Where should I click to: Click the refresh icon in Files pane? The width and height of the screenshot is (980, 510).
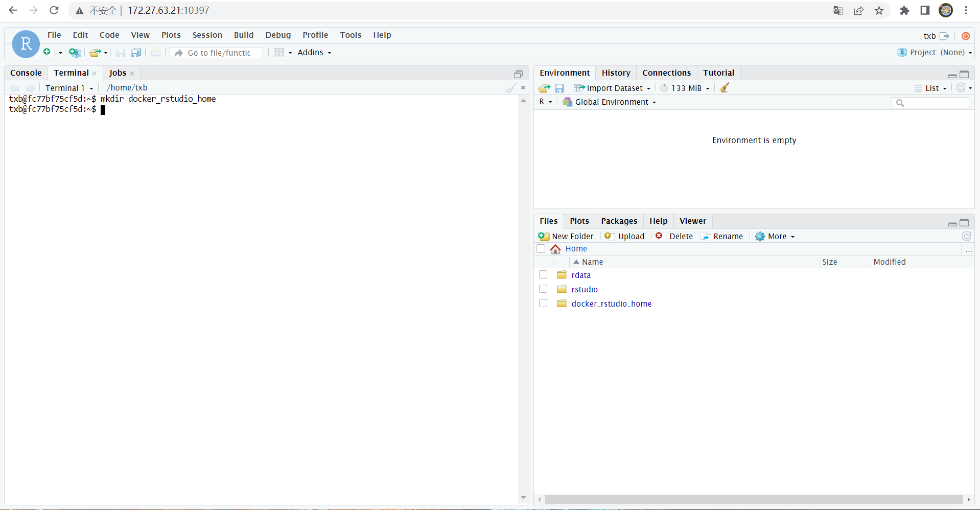(966, 236)
